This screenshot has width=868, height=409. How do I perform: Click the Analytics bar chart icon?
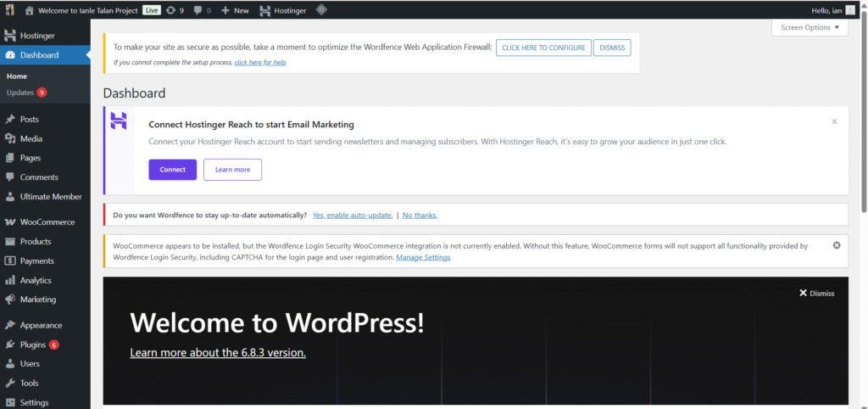[10, 280]
